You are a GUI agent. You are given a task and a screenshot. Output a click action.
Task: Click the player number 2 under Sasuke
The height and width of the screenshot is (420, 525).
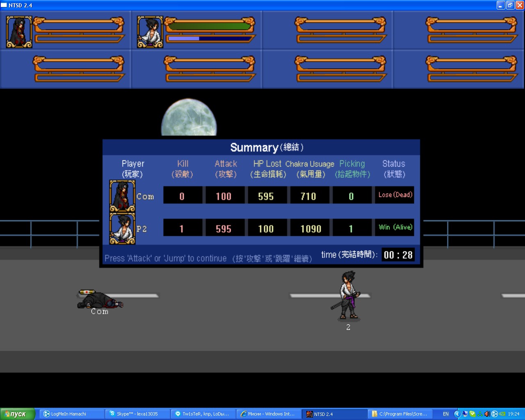(348, 327)
